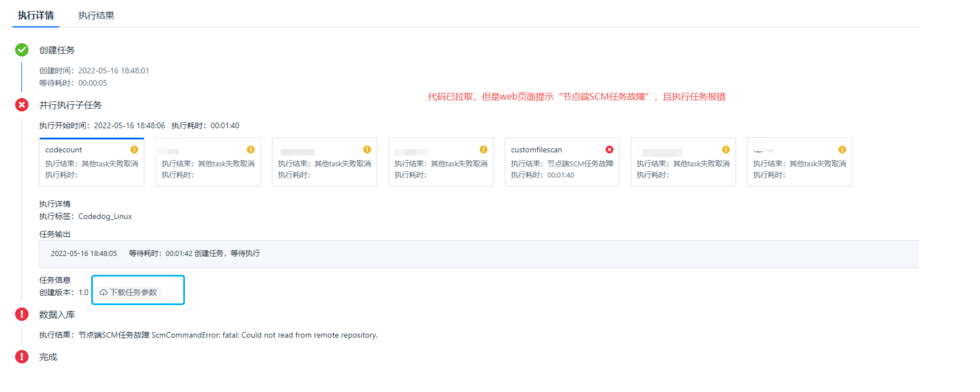This screenshot has height=392, width=980.
Task: Switch to the 执行结果 tab
Action: point(96,16)
